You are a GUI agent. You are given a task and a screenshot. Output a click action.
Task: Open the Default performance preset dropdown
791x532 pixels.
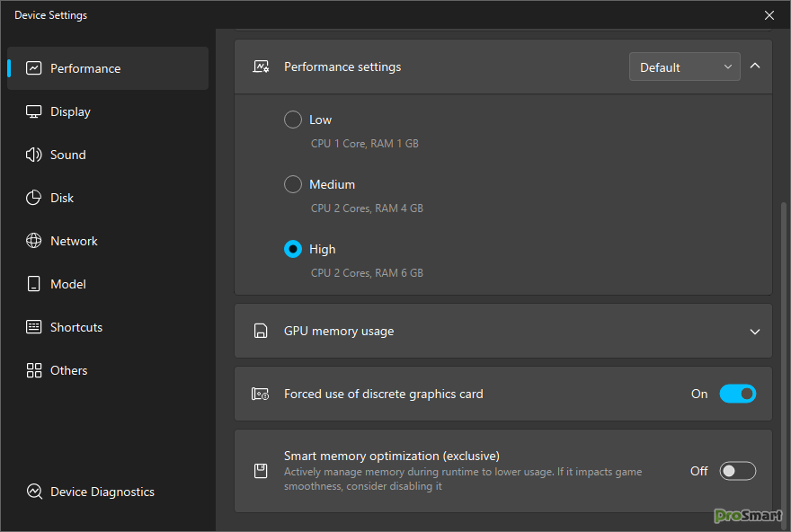coord(684,67)
